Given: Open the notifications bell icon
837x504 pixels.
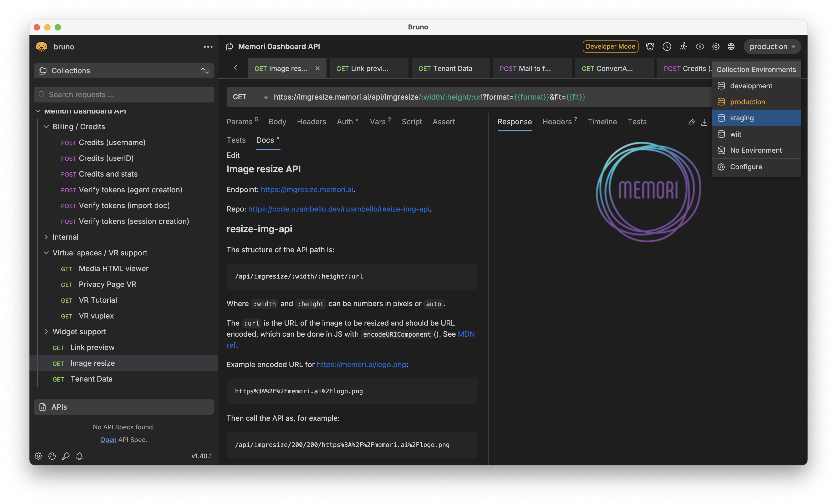Looking at the screenshot, I should click(79, 456).
